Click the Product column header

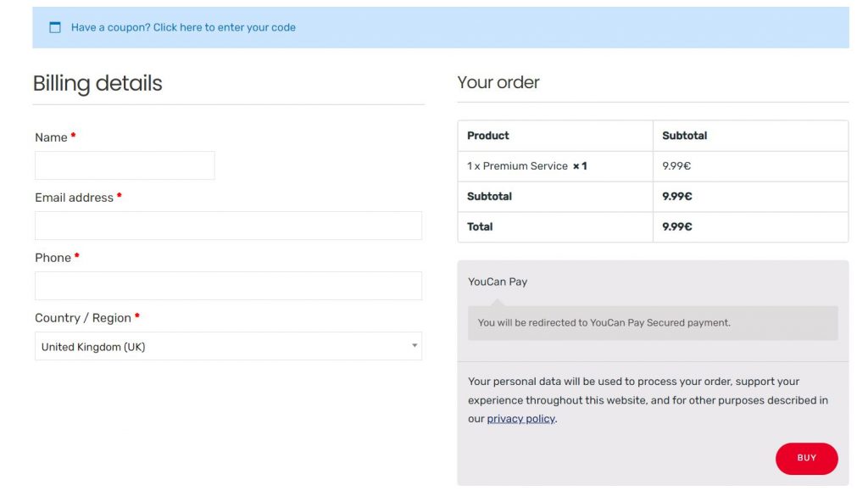[487, 136]
